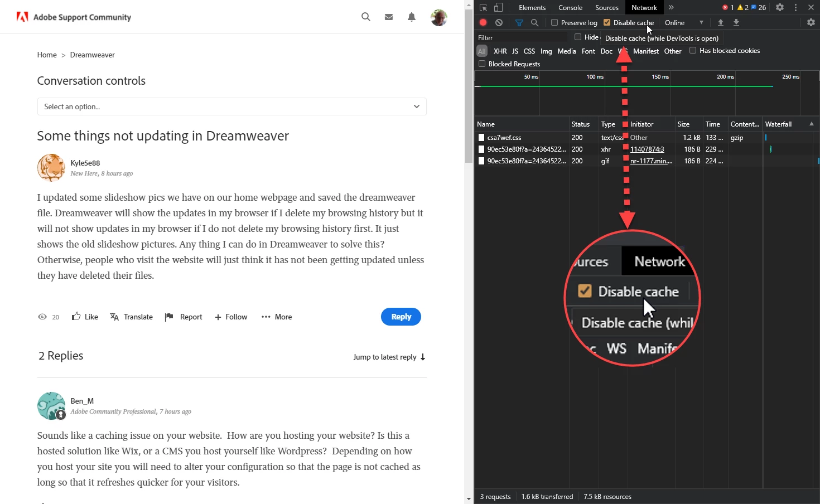Image resolution: width=820 pixels, height=504 pixels.
Task: Switch to the Sources tab
Action: coord(607,7)
